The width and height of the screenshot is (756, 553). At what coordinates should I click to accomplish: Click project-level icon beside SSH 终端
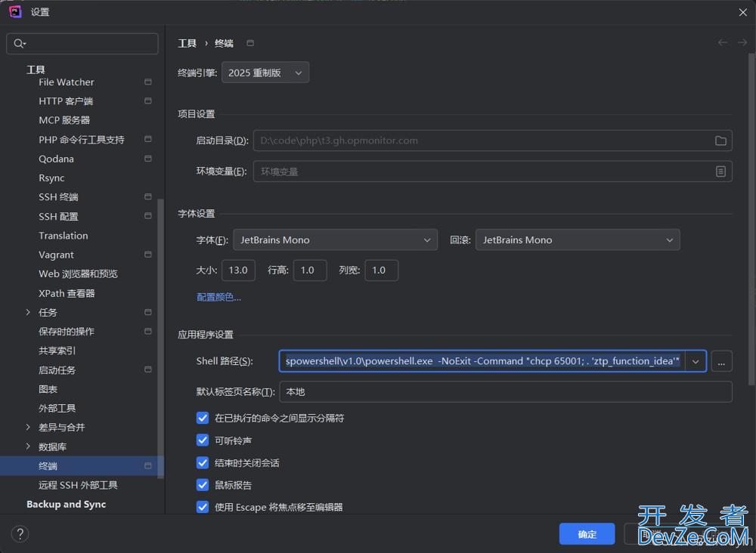[x=148, y=196]
